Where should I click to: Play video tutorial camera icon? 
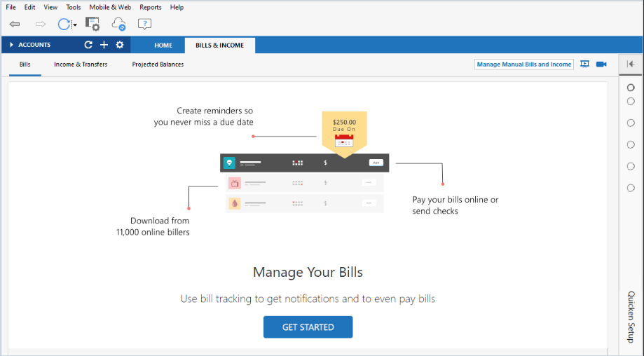[x=601, y=64]
